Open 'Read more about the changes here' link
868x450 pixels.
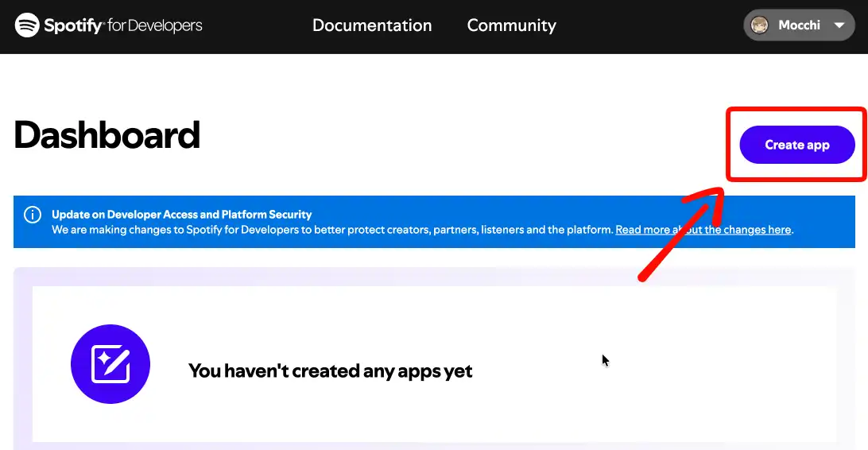[703, 230]
